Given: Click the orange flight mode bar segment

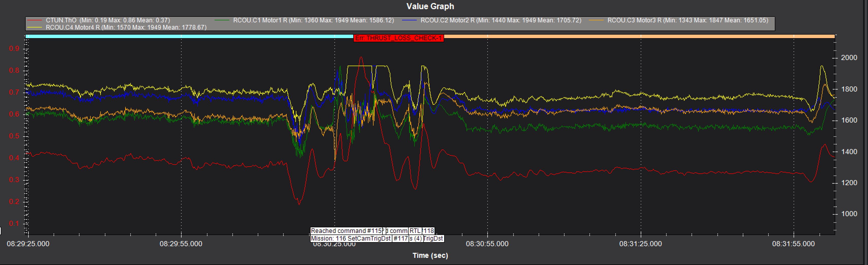Looking at the screenshot, I should (x=639, y=36).
